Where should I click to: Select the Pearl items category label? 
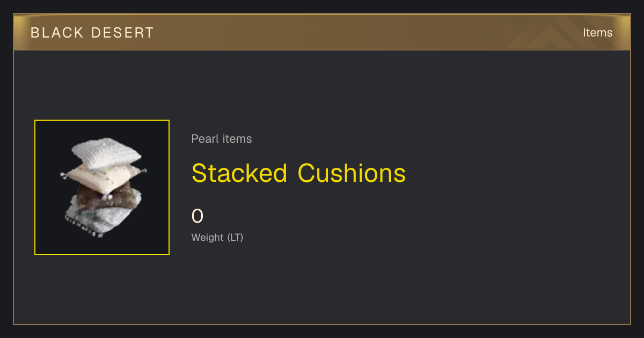pyautogui.click(x=222, y=139)
